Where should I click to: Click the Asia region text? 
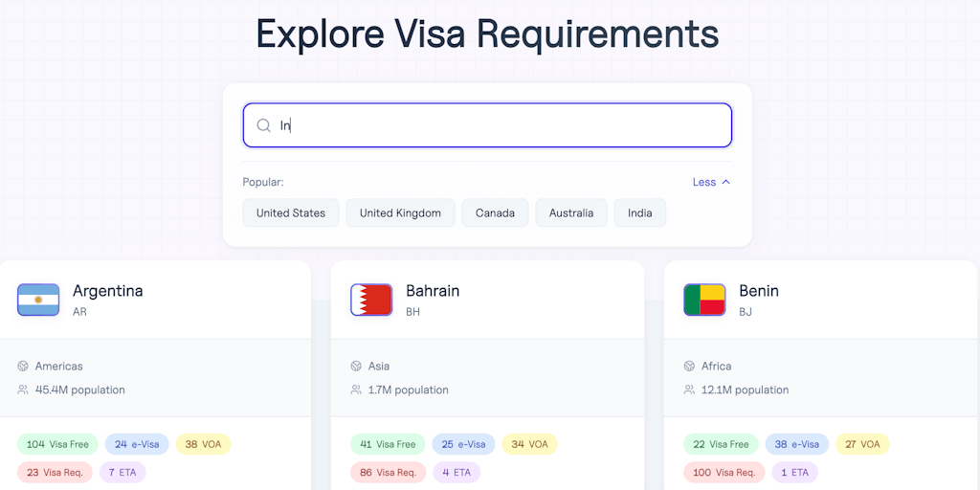(x=379, y=367)
